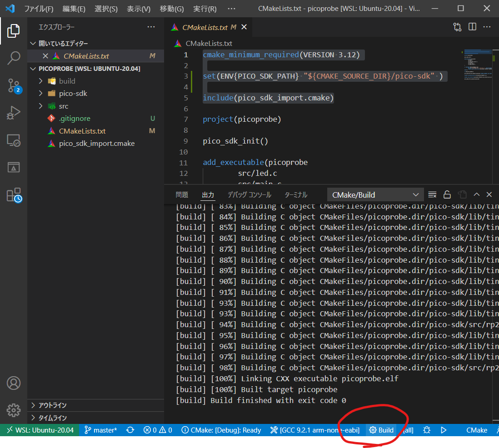This screenshot has height=448, width=499.
Task: Launch the CMake debugger bug icon
Action: pyautogui.click(x=427, y=430)
